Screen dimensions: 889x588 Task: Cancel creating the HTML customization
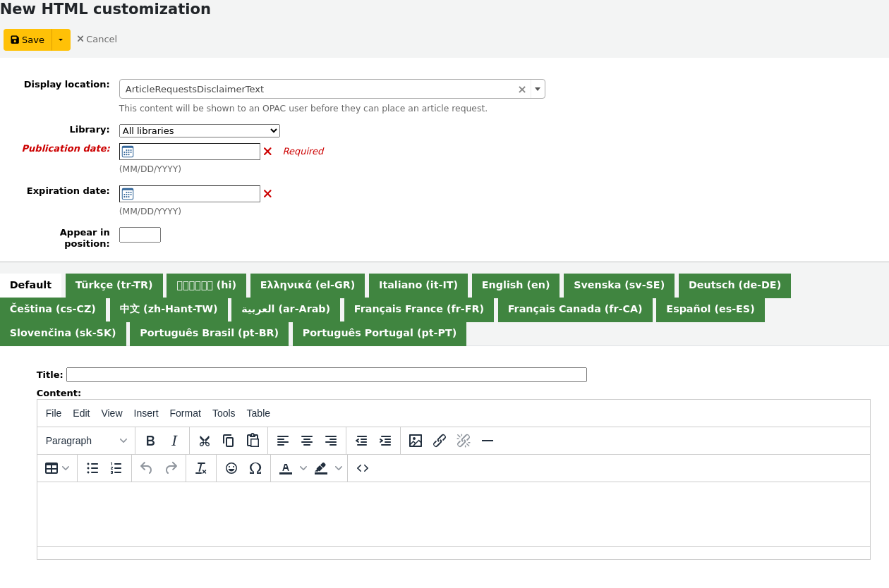point(97,39)
